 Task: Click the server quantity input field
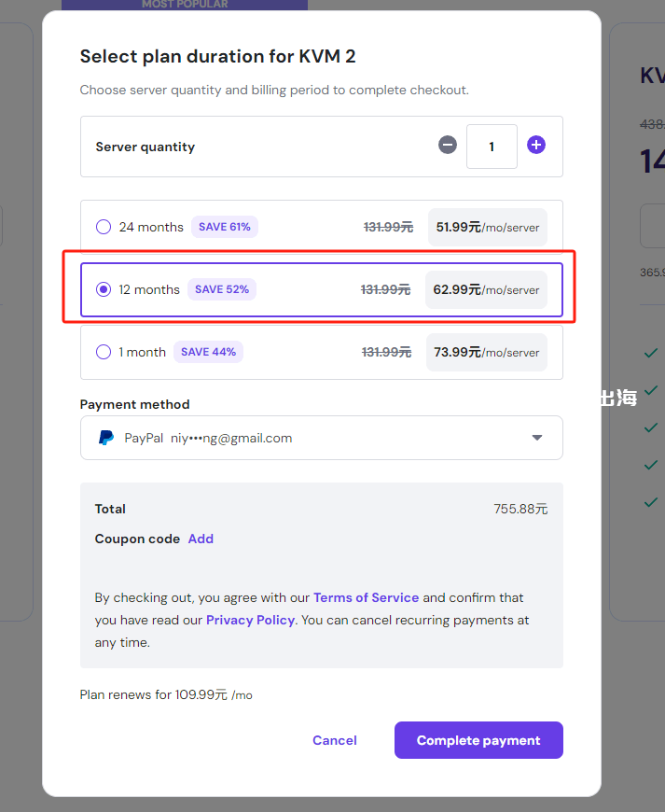492,147
